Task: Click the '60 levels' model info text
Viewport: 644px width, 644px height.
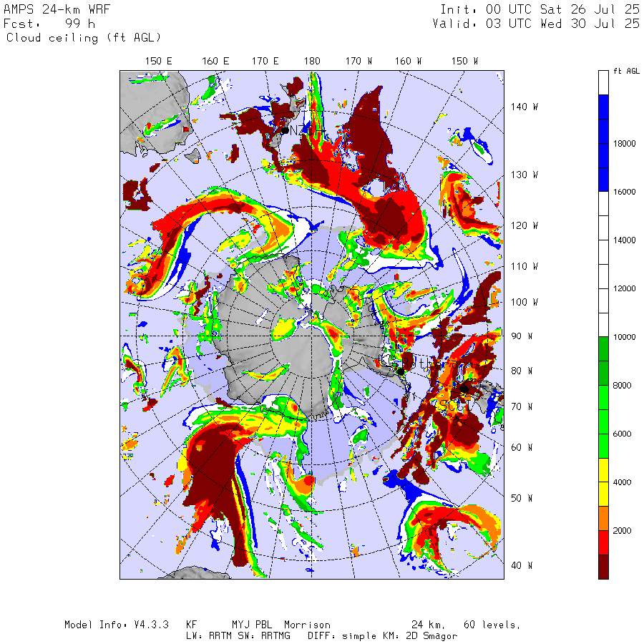Action: tap(492, 625)
